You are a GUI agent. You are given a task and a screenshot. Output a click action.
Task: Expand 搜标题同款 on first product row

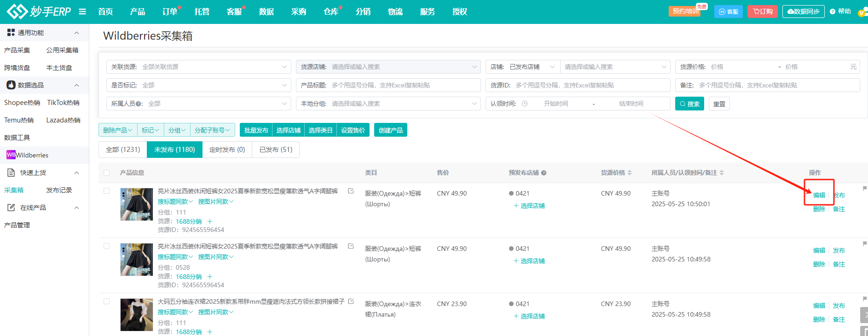click(x=175, y=202)
